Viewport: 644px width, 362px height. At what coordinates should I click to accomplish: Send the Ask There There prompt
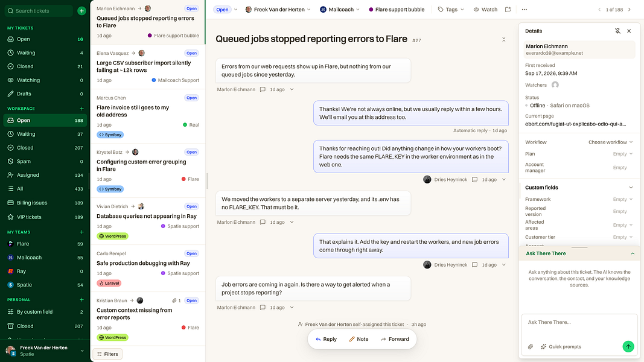click(x=628, y=346)
